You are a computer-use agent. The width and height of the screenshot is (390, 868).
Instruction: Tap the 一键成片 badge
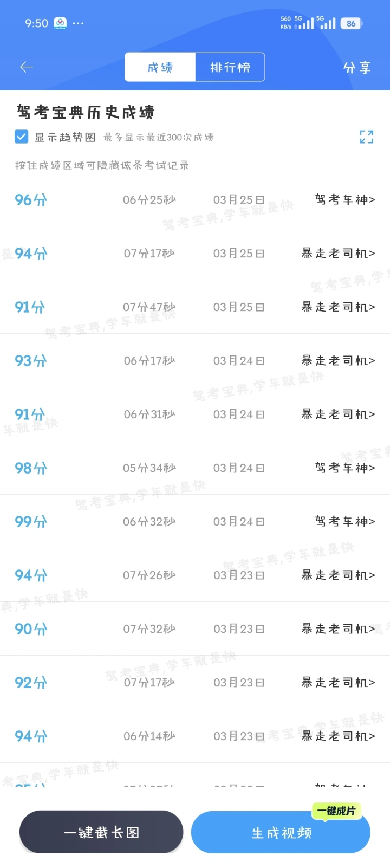tap(336, 811)
